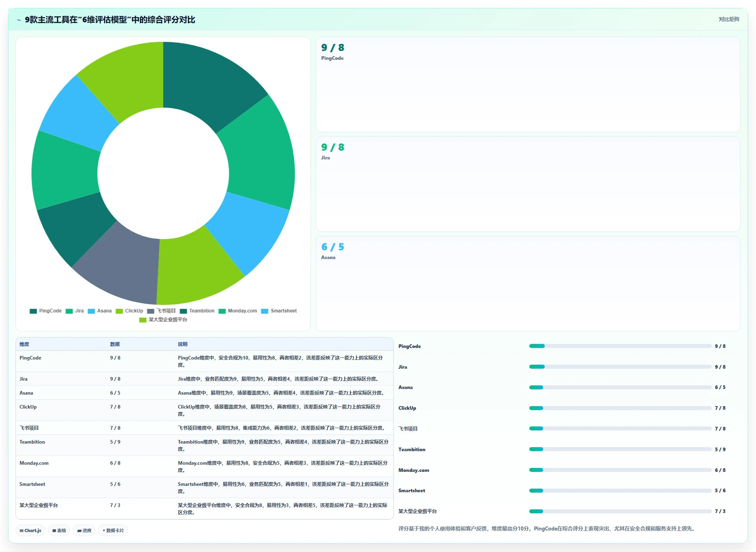756x552 pixels.
Task: Open the Asana 6 / 5 data card
Action: click(528, 284)
